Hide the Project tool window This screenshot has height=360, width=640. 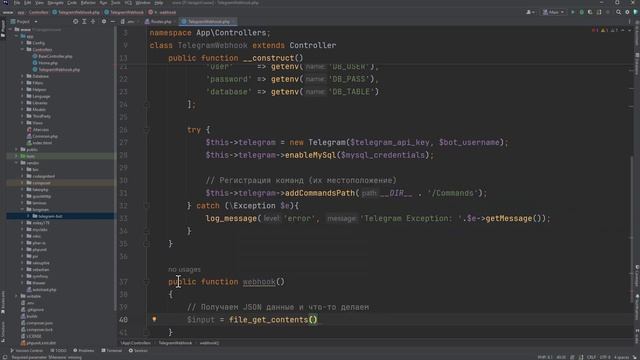pos(112,21)
